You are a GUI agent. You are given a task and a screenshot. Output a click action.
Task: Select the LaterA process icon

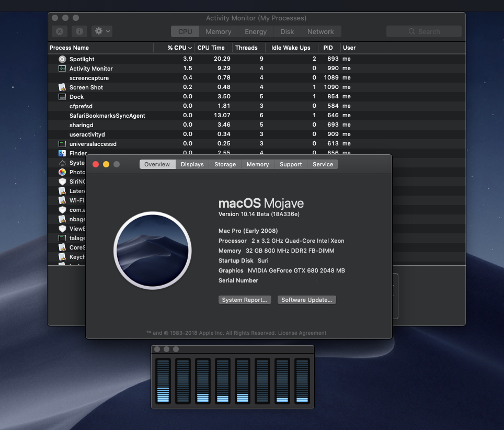(x=62, y=191)
